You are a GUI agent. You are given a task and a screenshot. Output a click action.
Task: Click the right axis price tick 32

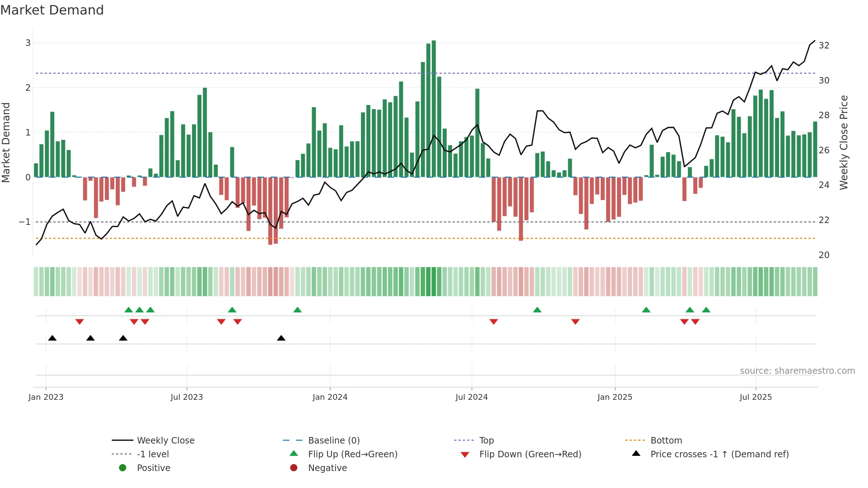click(x=824, y=46)
